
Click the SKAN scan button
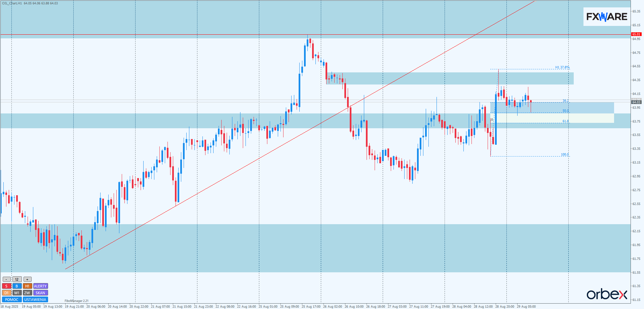pos(40,293)
